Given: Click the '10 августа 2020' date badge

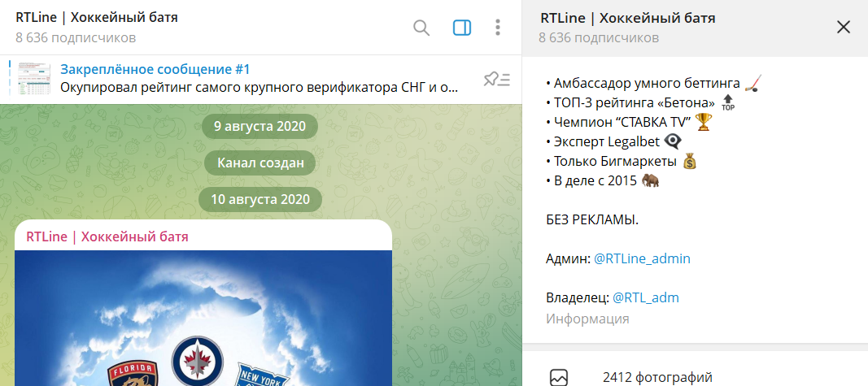Looking at the screenshot, I should [260, 199].
